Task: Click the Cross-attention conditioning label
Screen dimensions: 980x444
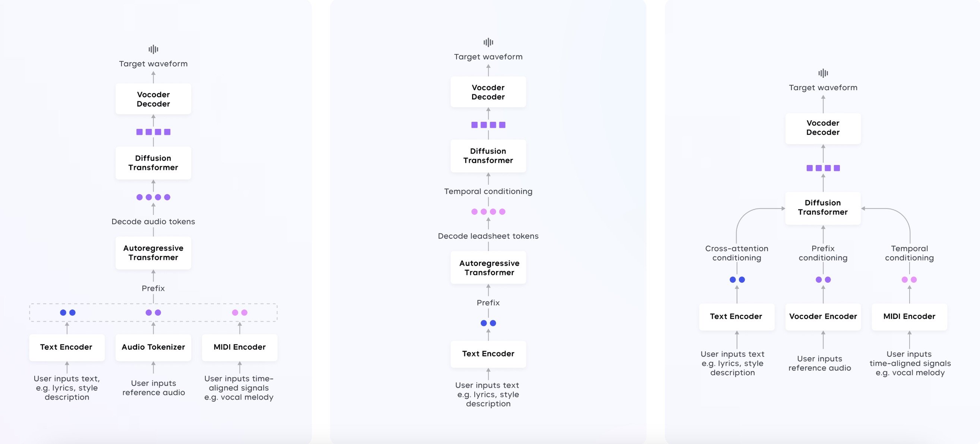Action: (x=737, y=253)
